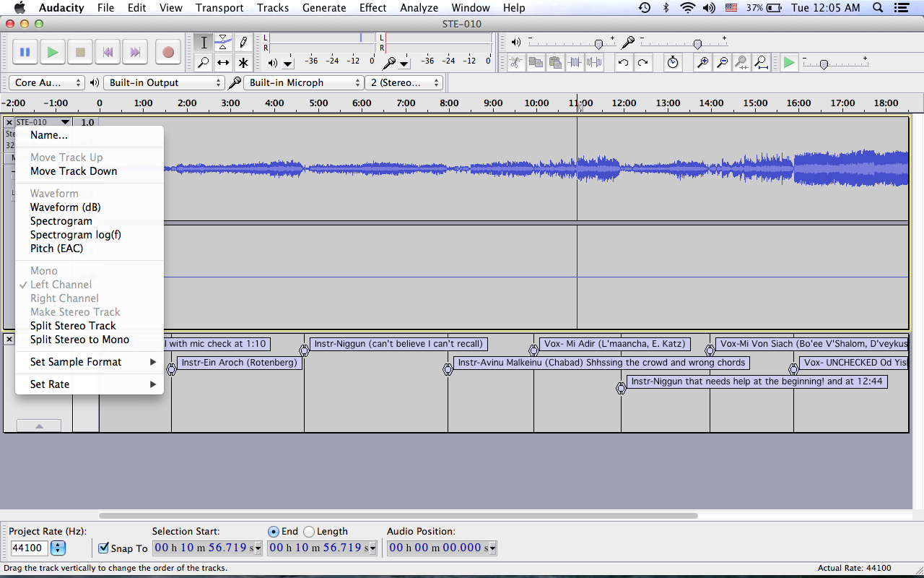Select the Multi-Tool asterisk mode
Screen dimensions: 924x578
[x=244, y=63]
